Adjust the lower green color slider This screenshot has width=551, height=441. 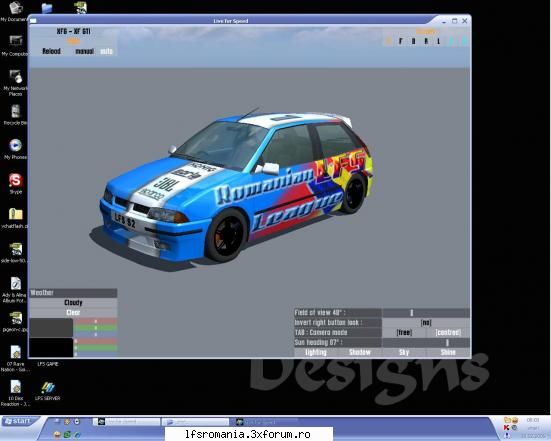click(95, 348)
